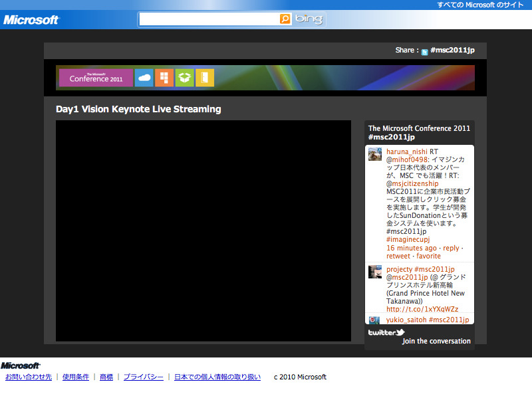Click the Twitter share icon next to Share
This screenshot has width=532, height=400.
click(424, 52)
